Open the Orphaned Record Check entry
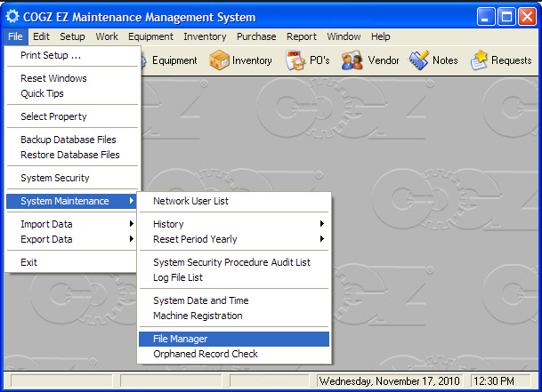Viewport: 542px width, 392px height. pyautogui.click(x=205, y=354)
